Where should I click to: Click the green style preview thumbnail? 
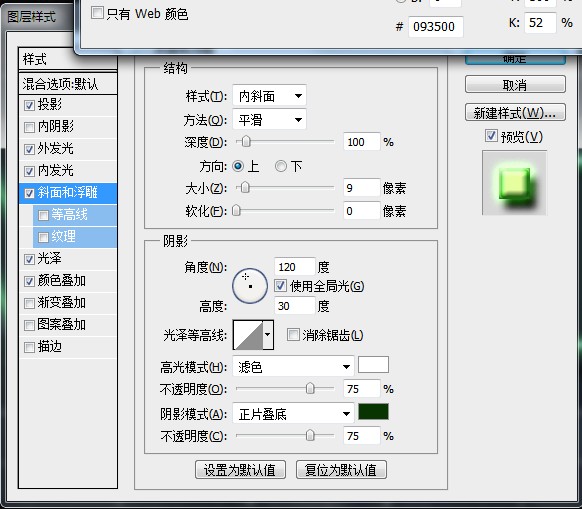click(x=514, y=183)
